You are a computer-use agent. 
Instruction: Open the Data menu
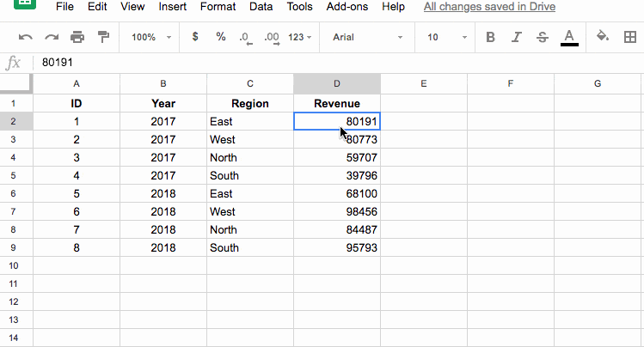click(261, 7)
